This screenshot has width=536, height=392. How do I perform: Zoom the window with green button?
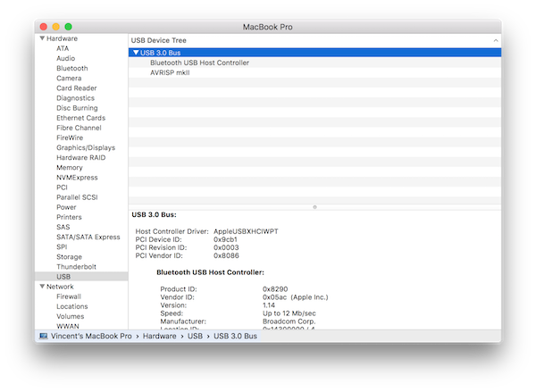tap(69, 27)
